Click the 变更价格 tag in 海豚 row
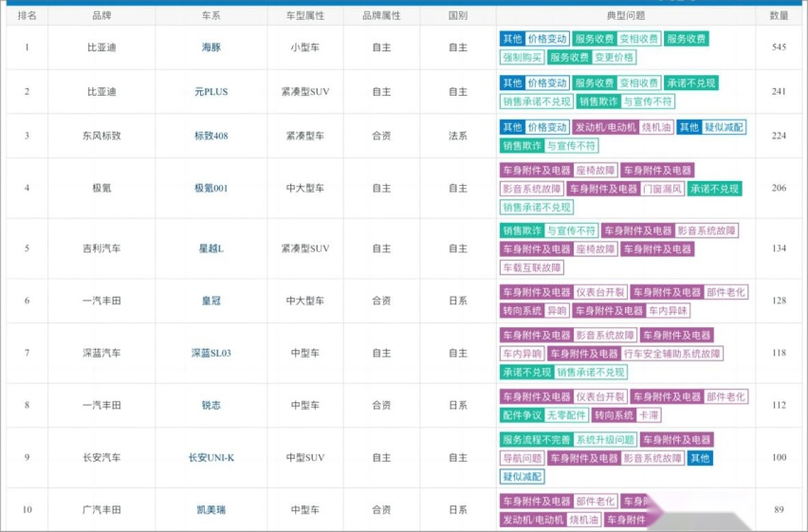 pyautogui.click(x=615, y=57)
